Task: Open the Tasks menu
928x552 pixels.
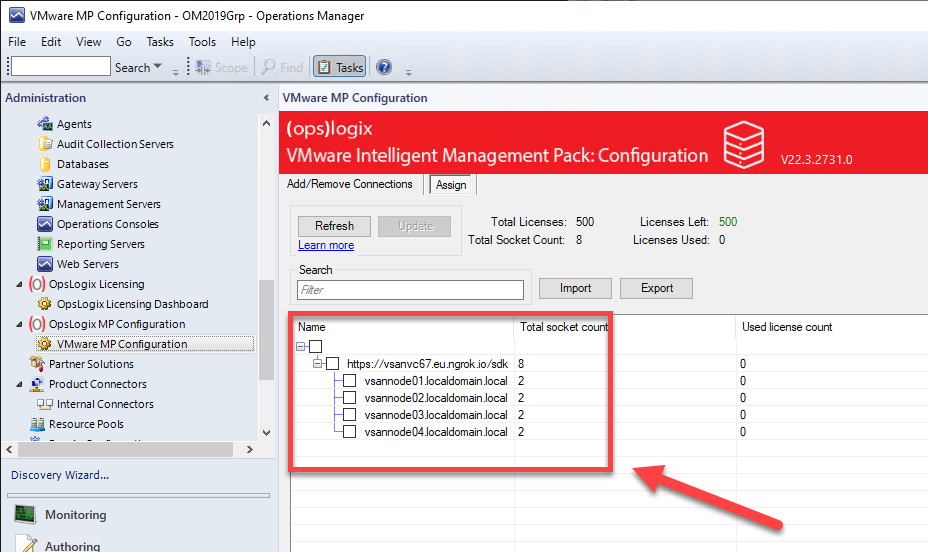Action: 160,41
